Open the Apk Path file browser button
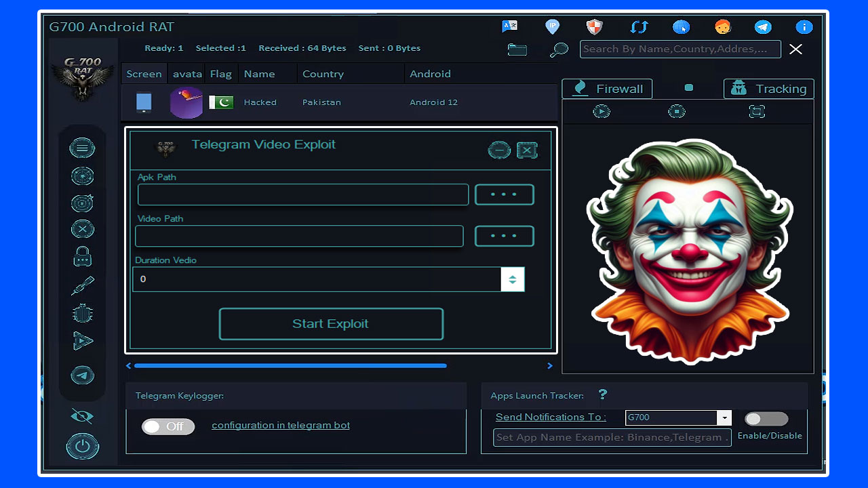This screenshot has width=868, height=488. 504,194
